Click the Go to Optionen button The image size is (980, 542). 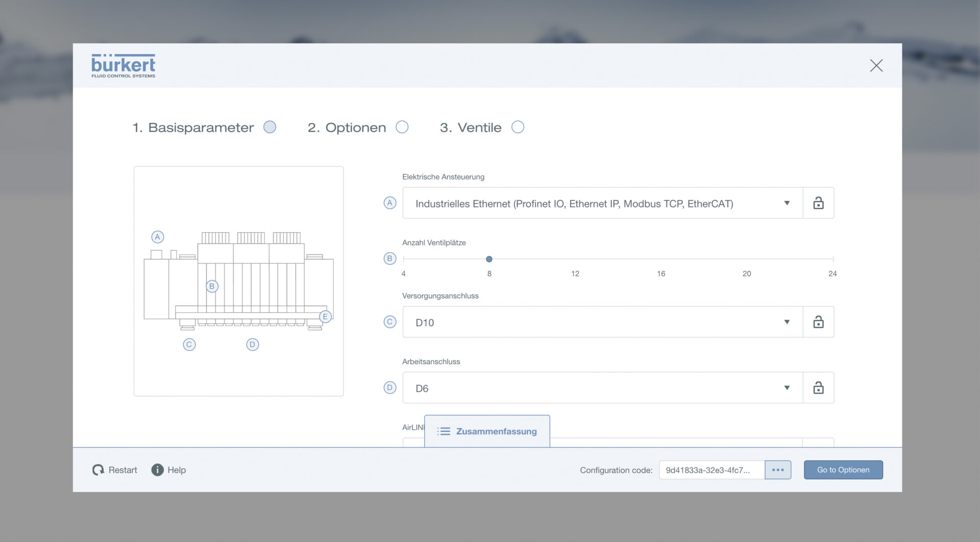click(843, 470)
